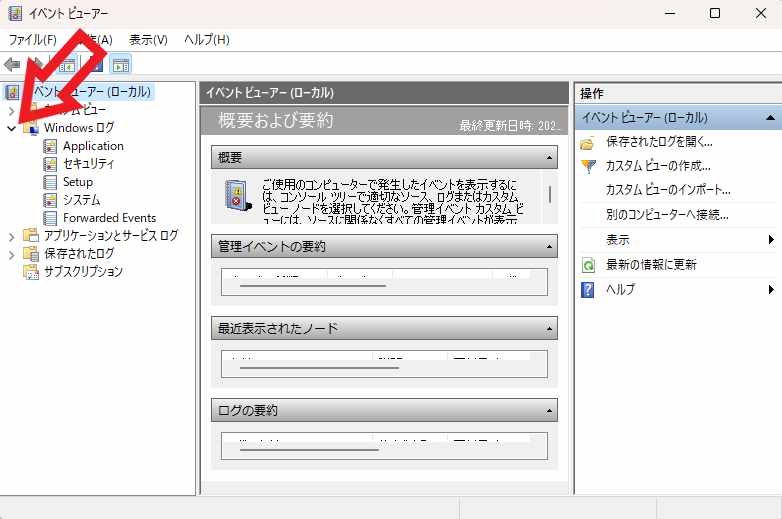This screenshot has width=782, height=519.
Task: Select セキュリティ log in the tree
Action: click(89, 164)
